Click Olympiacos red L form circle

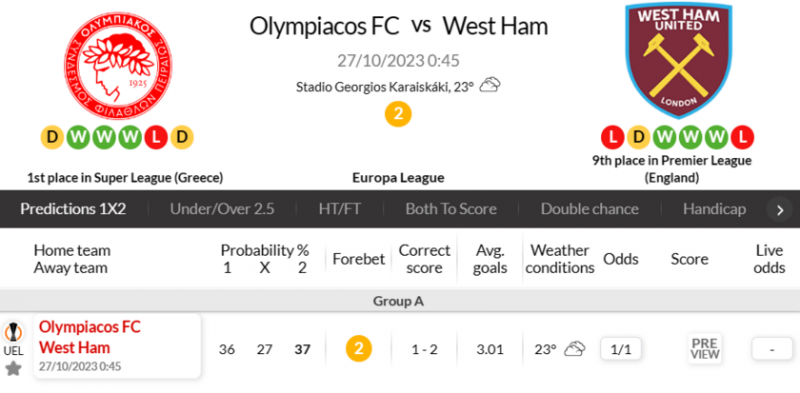tap(156, 138)
